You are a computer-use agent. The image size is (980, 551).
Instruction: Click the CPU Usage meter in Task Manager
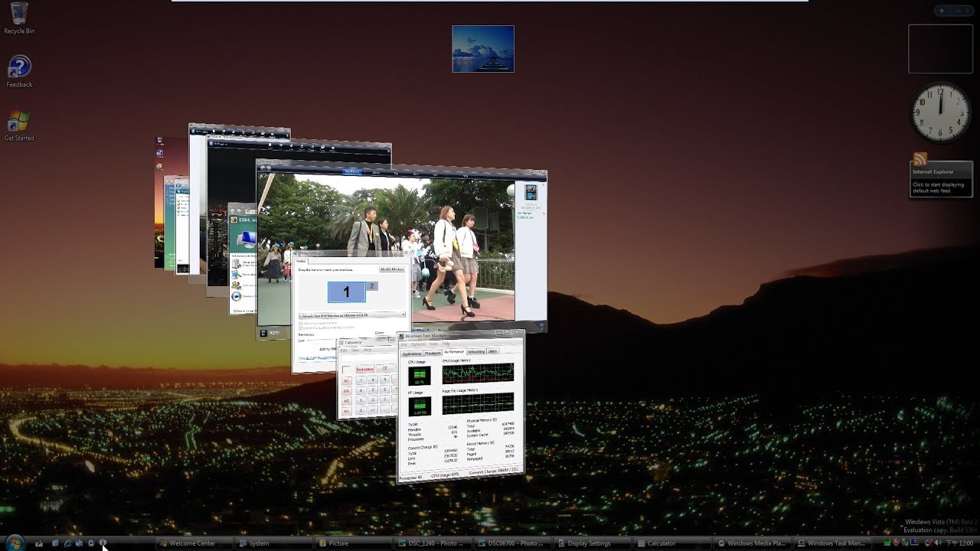[x=420, y=376]
